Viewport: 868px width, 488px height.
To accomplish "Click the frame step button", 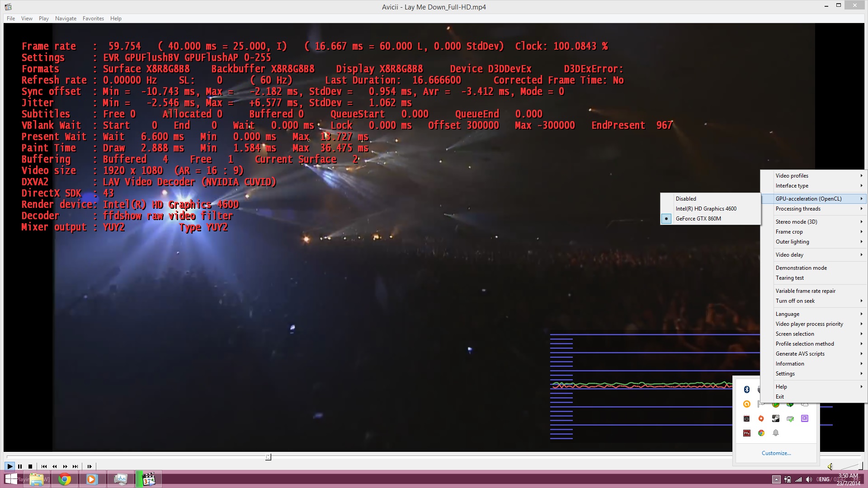I will coord(90,466).
